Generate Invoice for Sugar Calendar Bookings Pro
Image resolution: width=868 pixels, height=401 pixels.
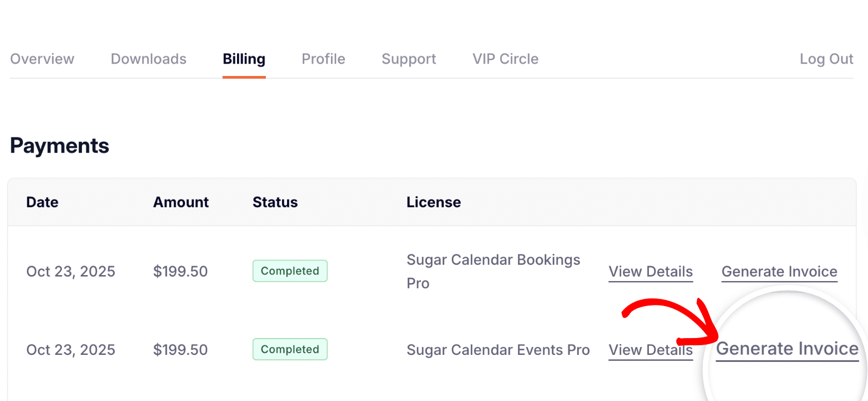pyautogui.click(x=779, y=271)
